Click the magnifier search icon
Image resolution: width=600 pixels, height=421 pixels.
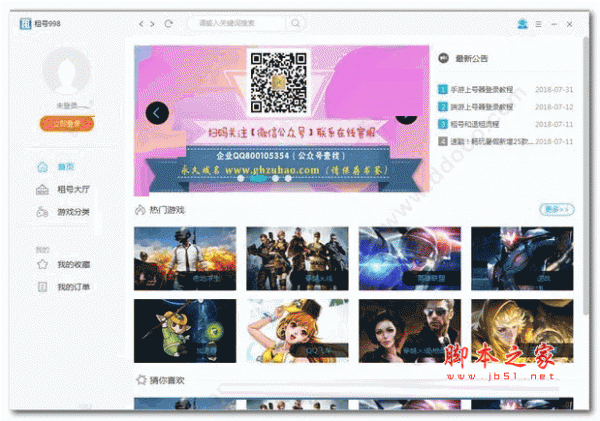click(295, 23)
